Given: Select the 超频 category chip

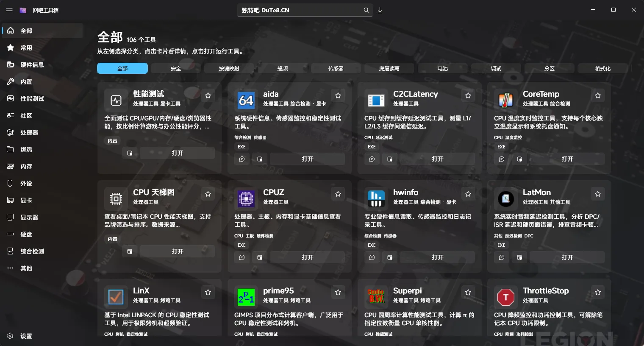Looking at the screenshot, I should point(283,68).
